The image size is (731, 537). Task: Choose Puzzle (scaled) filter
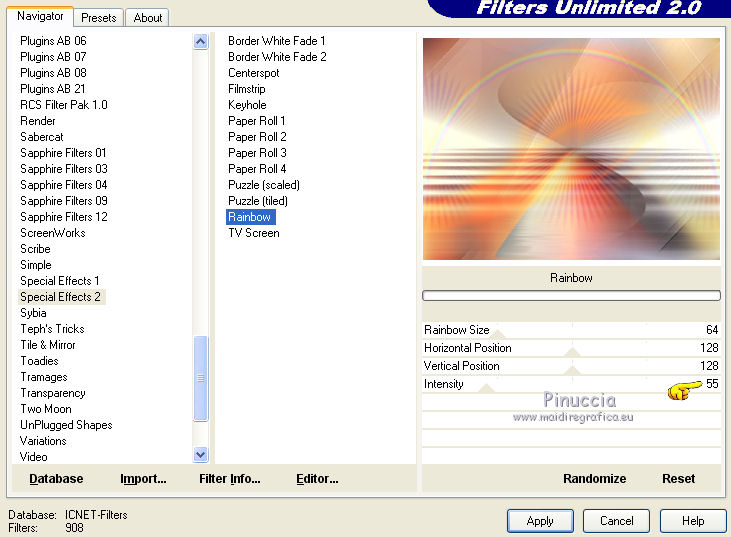[264, 185]
